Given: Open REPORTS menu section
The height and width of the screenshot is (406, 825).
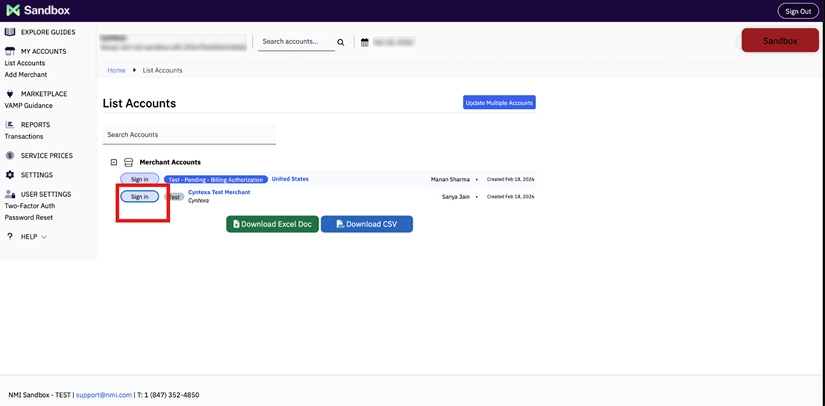Looking at the screenshot, I should tap(36, 125).
